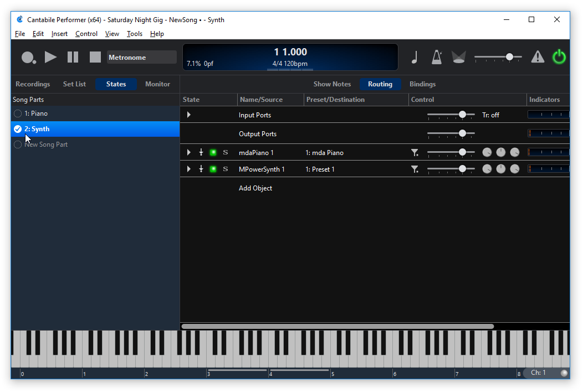This screenshot has width=583, height=392.
Task: Open the Tools menu
Action: pyautogui.click(x=135, y=34)
